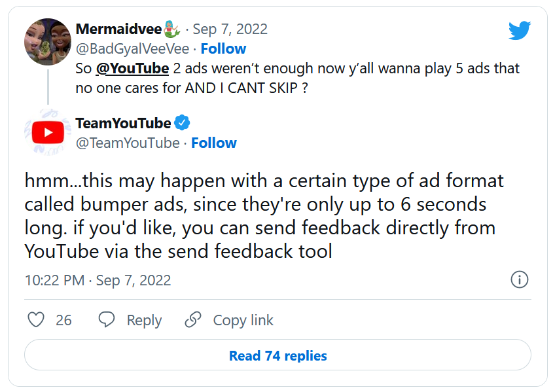This screenshot has width=553, height=392.
Task: Follow @BadGyalVeeVee account
Action: 223,49
